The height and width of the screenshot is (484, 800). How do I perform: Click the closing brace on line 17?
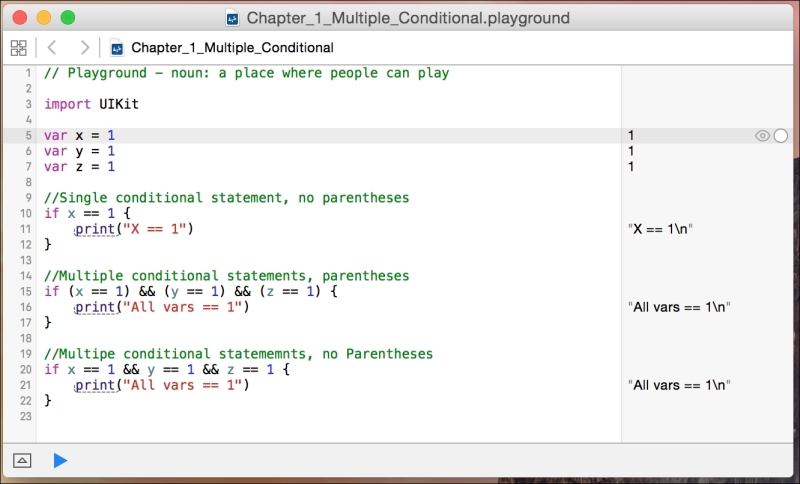tap(47, 322)
